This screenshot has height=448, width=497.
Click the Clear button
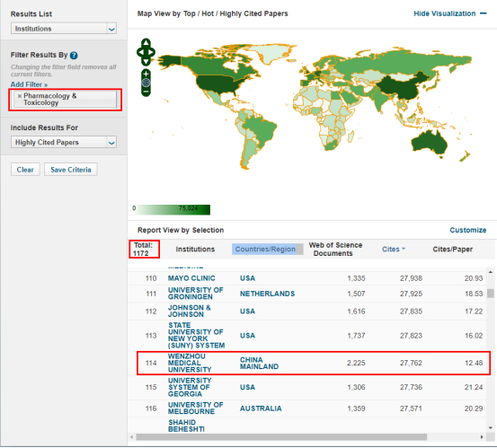pos(25,170)
